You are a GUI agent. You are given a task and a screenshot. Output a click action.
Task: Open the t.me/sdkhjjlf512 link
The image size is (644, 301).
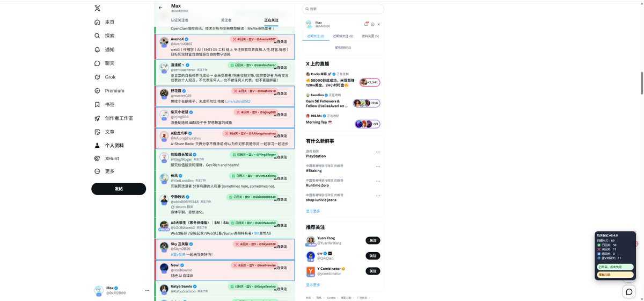coord(237,101)
